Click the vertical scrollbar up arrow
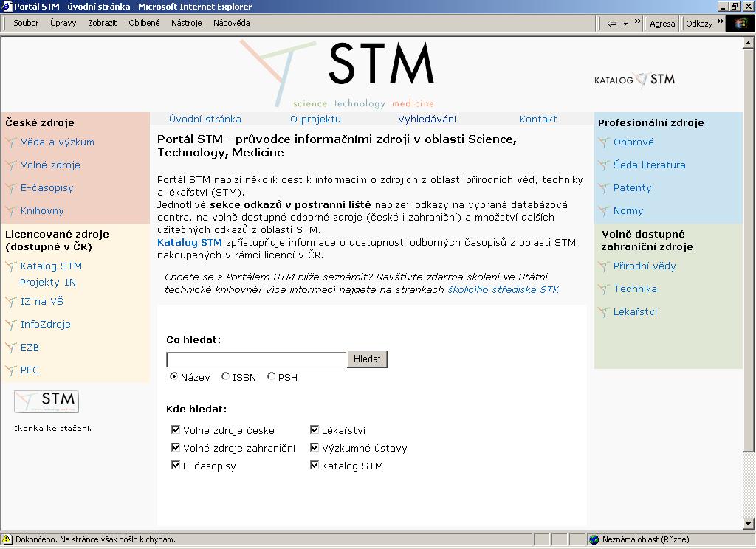756x549 pixels. tap(749, 43)
